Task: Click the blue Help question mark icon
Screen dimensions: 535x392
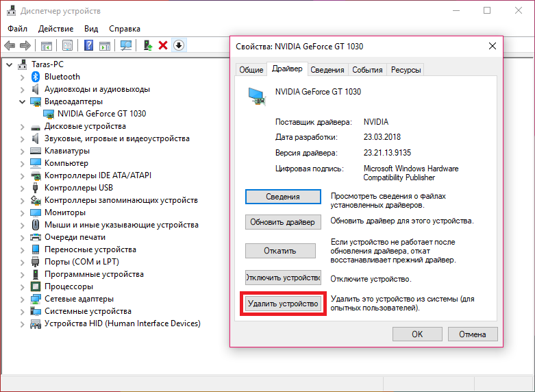Action: tap(89, 45)
